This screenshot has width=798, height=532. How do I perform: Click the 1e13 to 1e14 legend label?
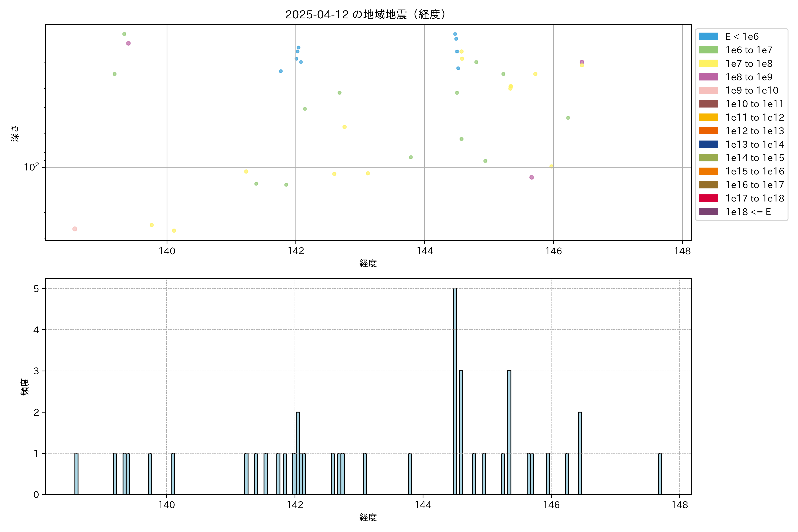coord(755,145)
